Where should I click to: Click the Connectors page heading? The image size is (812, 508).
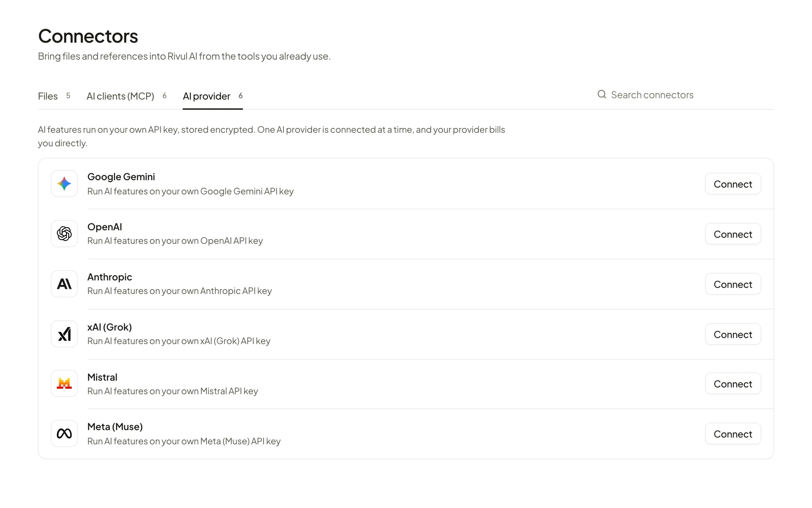pyautogui.click(x=88, y=36)
